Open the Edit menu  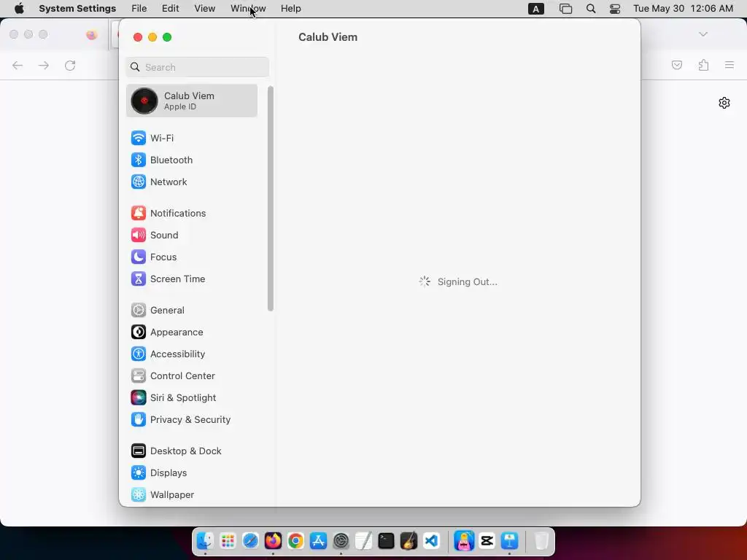pos(170,9)
